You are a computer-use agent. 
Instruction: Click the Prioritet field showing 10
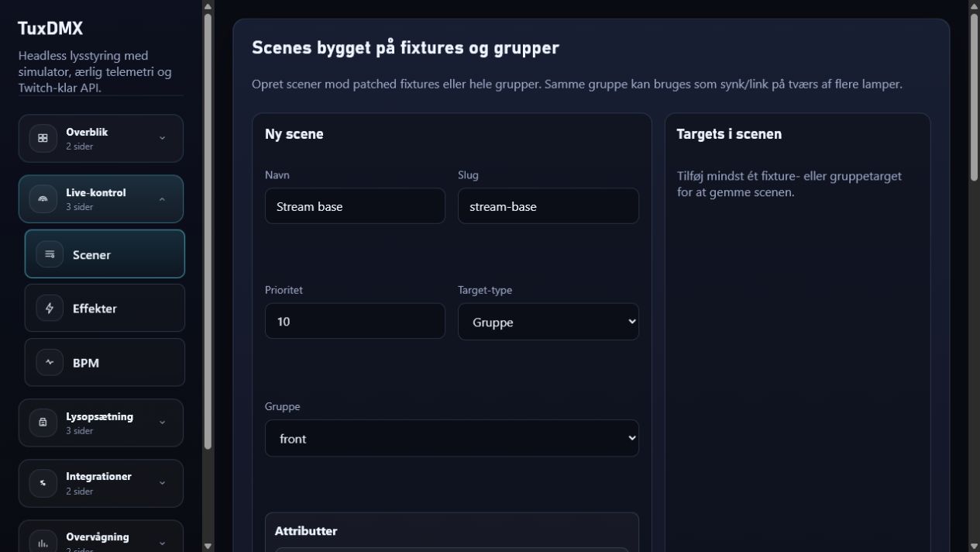tap(355, 321)
